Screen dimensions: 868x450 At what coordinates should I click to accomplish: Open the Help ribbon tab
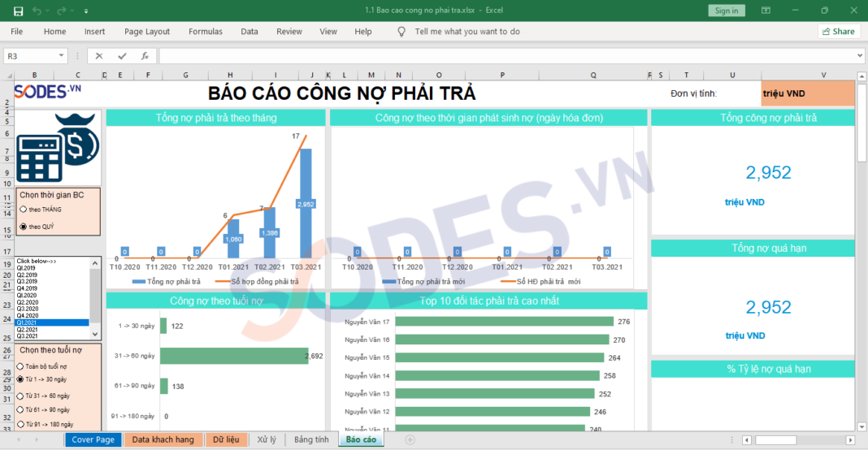point(363,32)
